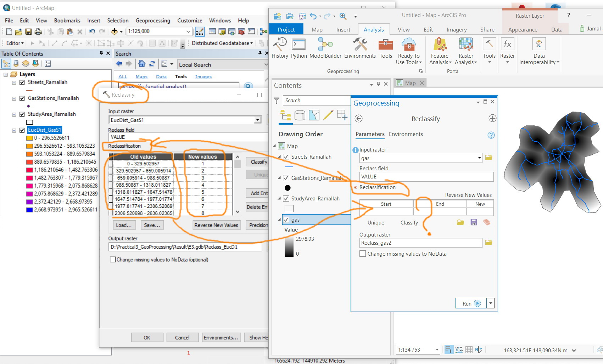This screenshot has height=364, width=603.
Task: Open help icon in Geoprocessing pane
Action: [x=491, y=135]
